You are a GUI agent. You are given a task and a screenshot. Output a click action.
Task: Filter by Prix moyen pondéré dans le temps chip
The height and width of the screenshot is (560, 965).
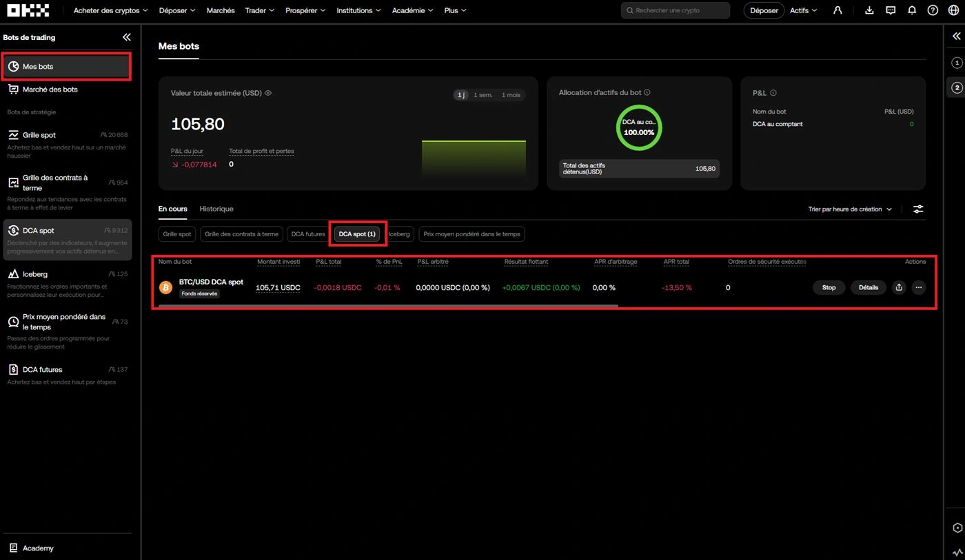tap(472, 234)
